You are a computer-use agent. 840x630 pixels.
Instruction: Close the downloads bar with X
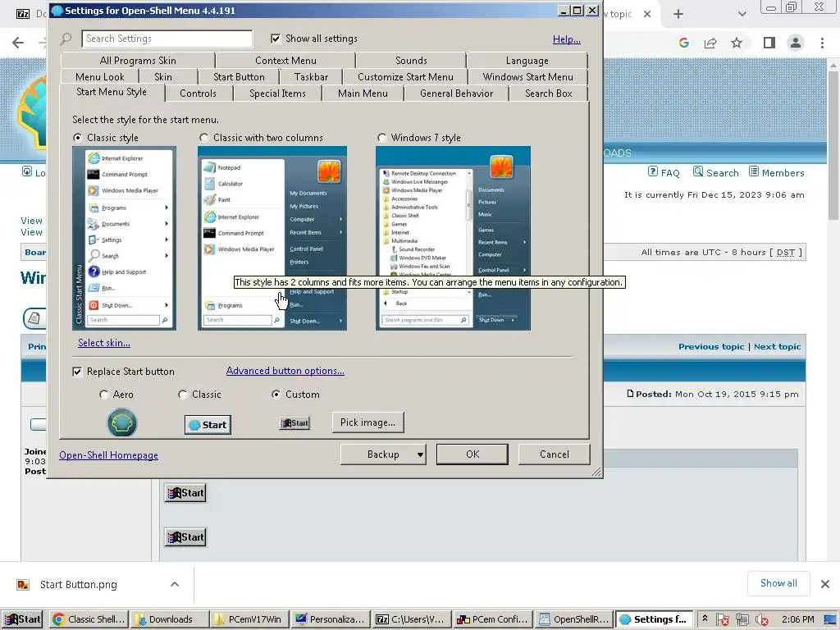point(825,584)
